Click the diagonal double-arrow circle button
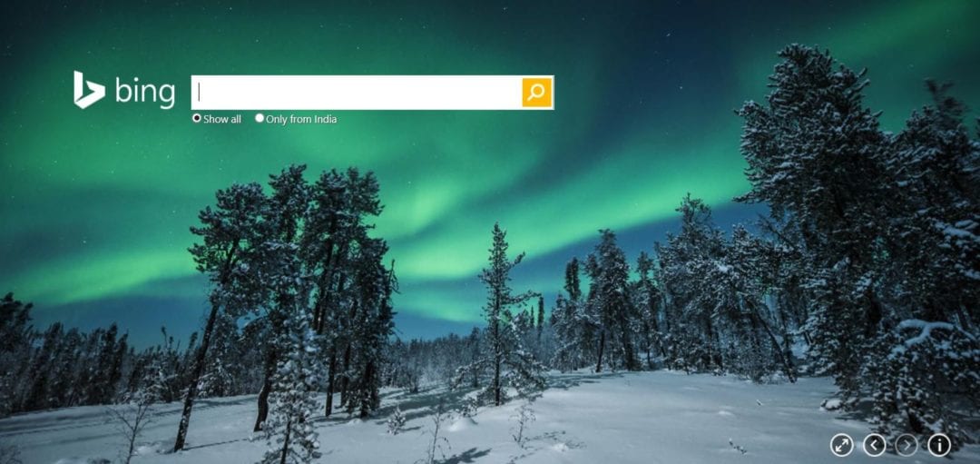Screen dimensions: 980x464 (842, 445)
